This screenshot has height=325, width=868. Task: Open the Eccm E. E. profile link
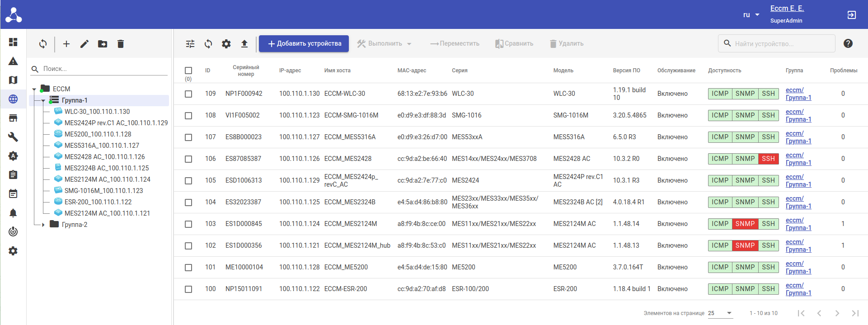tap(787, 9)
